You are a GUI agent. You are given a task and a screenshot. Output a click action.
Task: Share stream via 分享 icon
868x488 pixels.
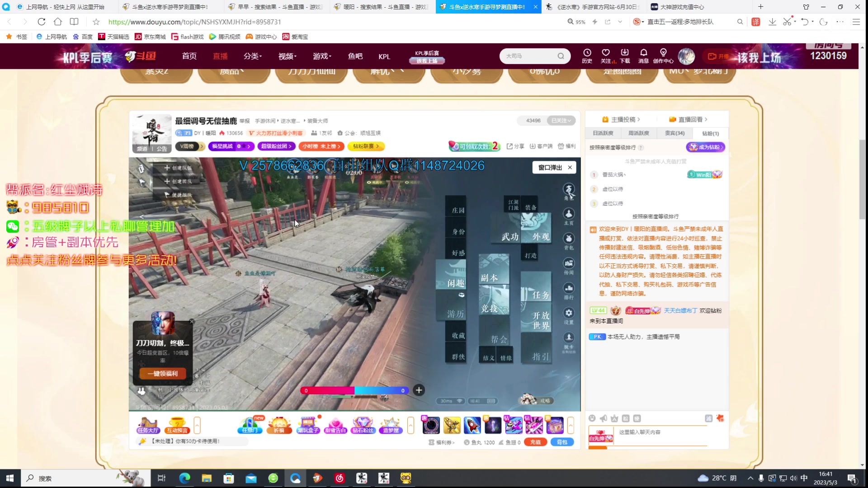click(515, 146)
